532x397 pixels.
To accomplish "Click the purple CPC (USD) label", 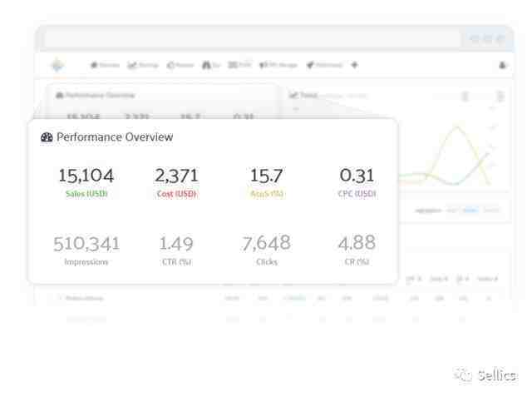I will [357, 194].
